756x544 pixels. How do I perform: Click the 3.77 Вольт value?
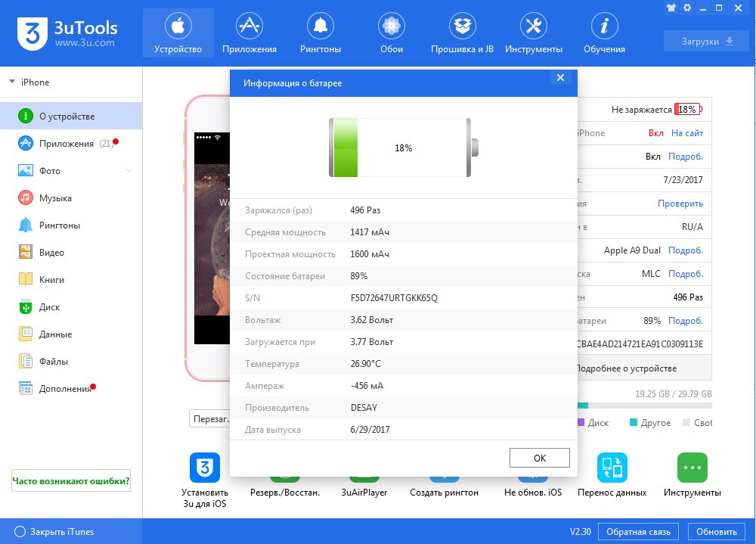pos(372,342)
